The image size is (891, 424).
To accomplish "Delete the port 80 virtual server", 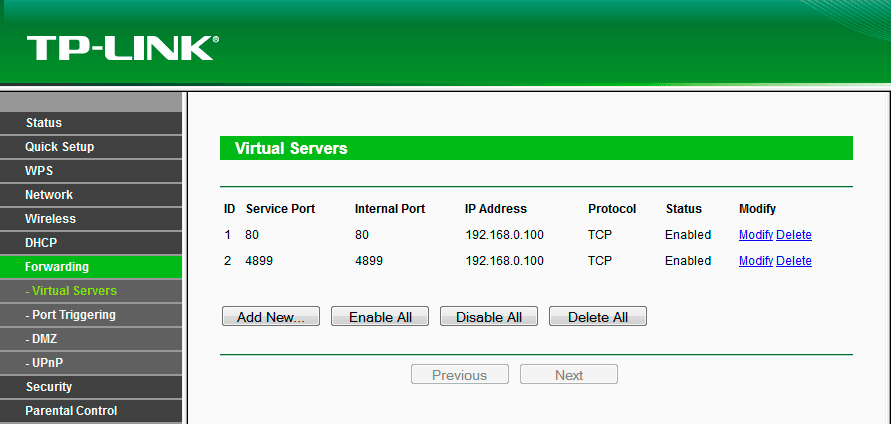I will coord(794,235).
